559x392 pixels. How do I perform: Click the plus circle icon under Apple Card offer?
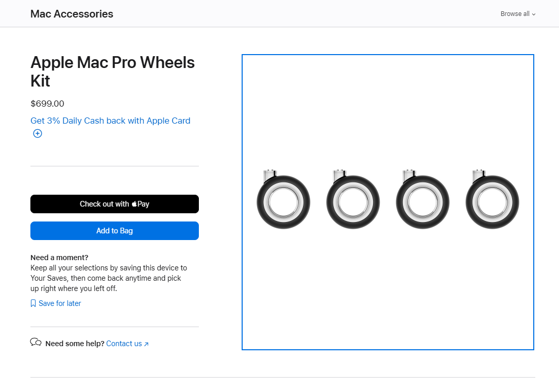pos(38,133)
